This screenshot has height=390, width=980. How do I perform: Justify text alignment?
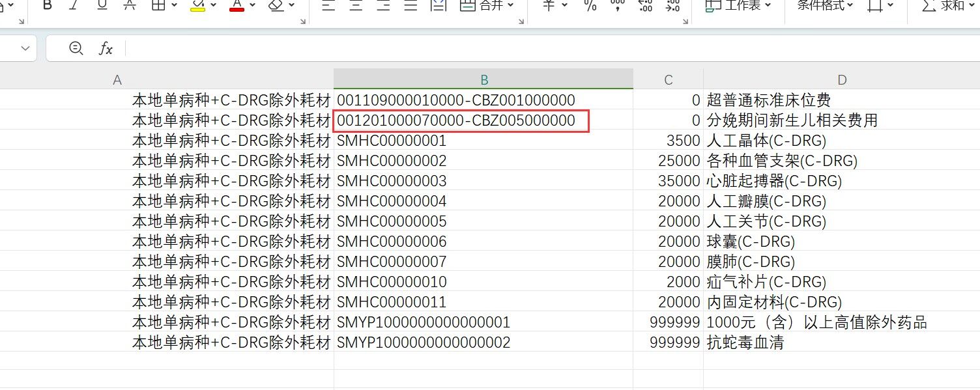411,5
